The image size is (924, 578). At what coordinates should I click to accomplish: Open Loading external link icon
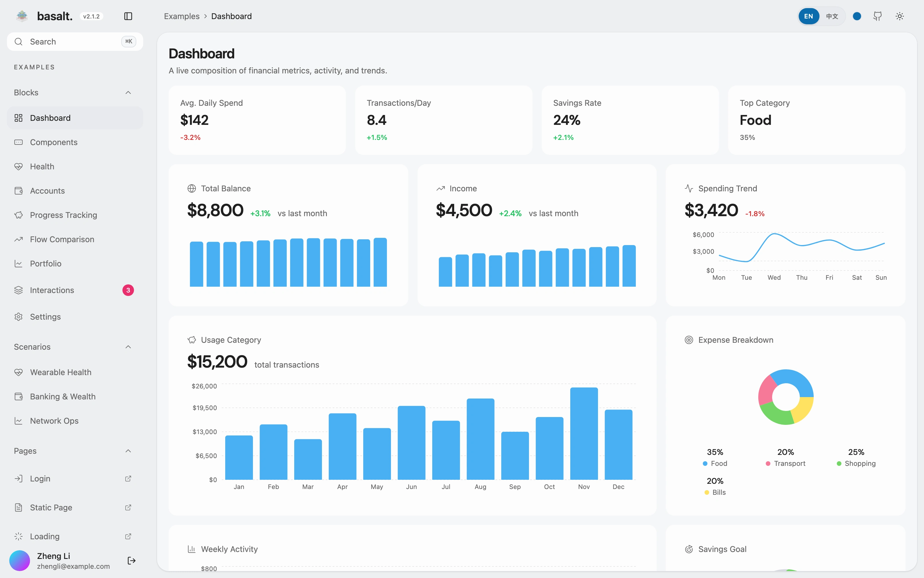128,536
